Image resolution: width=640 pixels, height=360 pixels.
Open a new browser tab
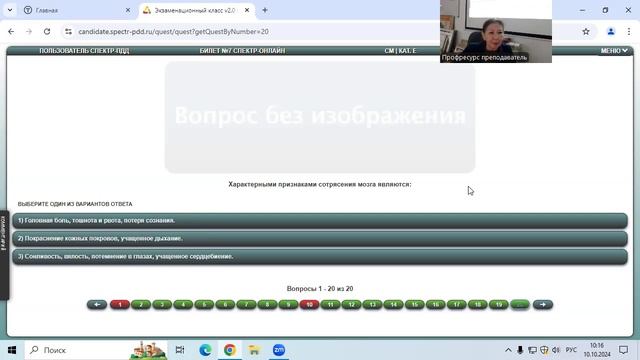pos(265,10)
